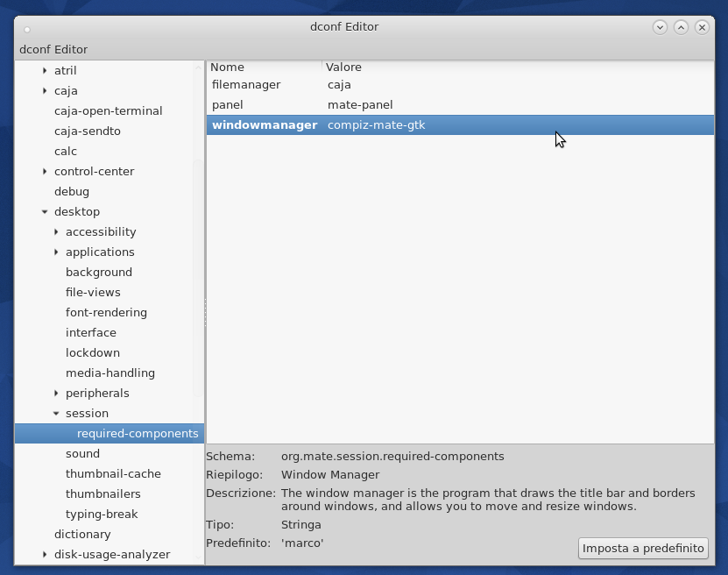
Task: Maximize the dconf Editor window
Action: 681,27
